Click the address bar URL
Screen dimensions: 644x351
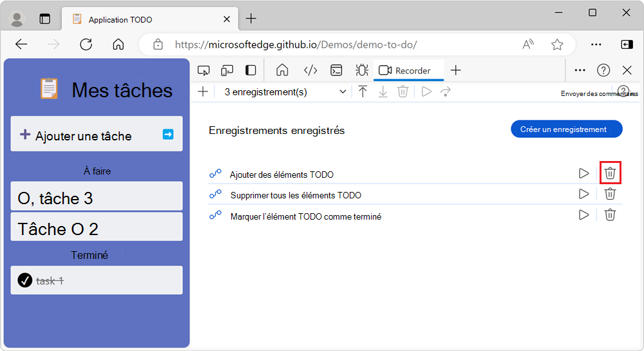296,44
